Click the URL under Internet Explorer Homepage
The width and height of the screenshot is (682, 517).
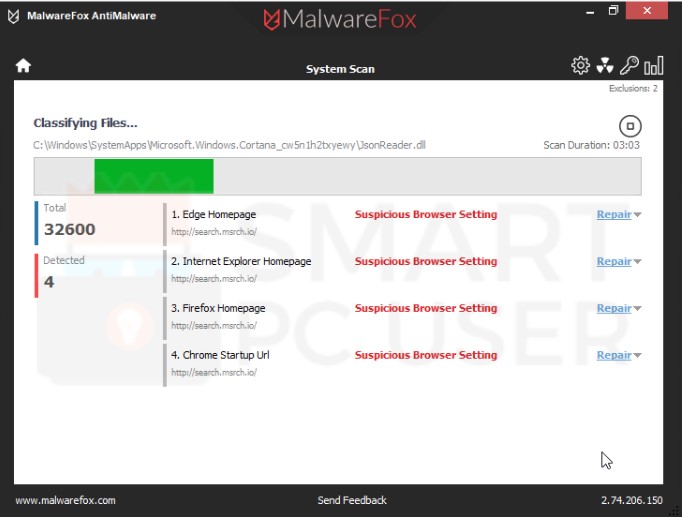(214, 279)
